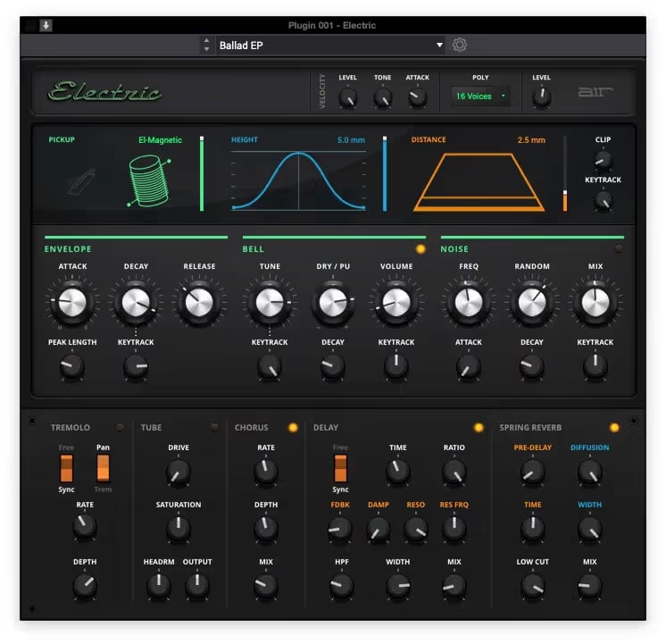Click the Chorus Rate knob
This screenshot has width=666, height=644.
(x=266, y=471)
